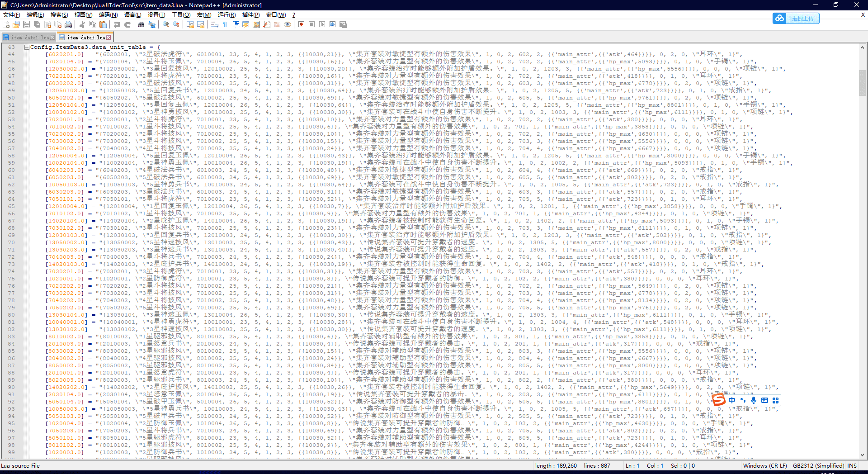Open the 文件(F) menu

[x=12, y=15]
